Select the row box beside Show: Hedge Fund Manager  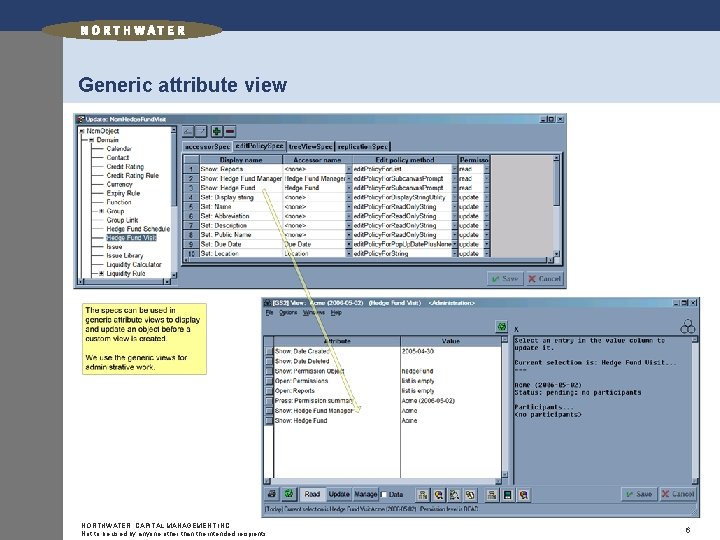click(269, 411)
